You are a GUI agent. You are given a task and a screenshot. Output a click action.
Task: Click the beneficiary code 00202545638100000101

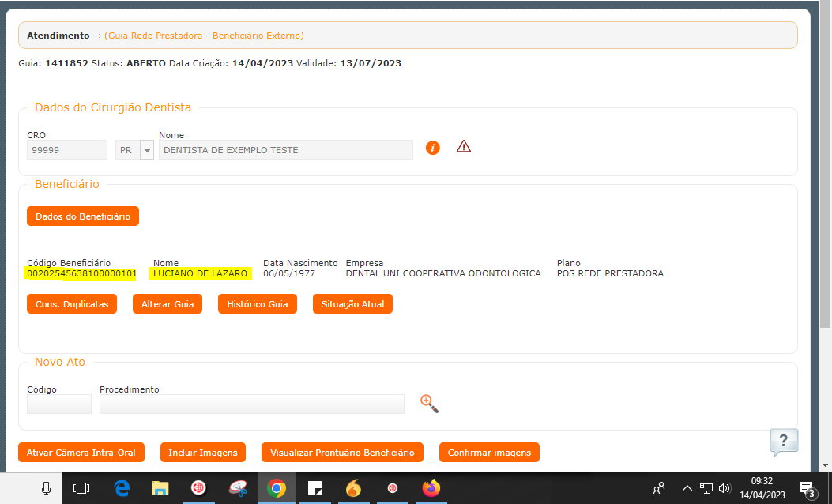(x=81, y=273)
